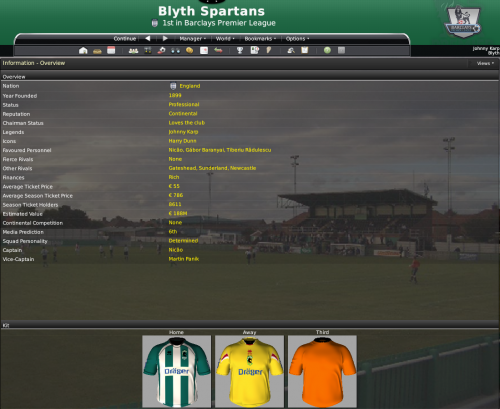Screen dimensions: 500x409
Task: Click the Blyth Spartans club title
Action: point(211,11)
